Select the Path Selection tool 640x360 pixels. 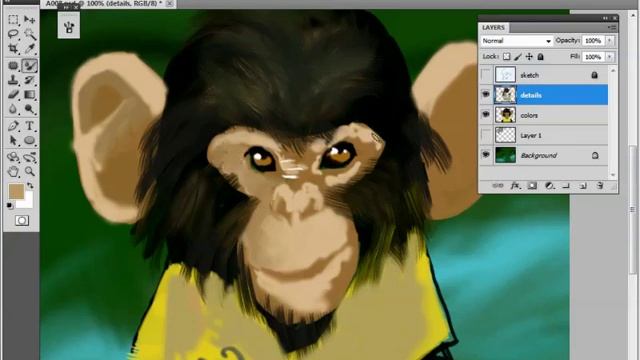point(13,140)
